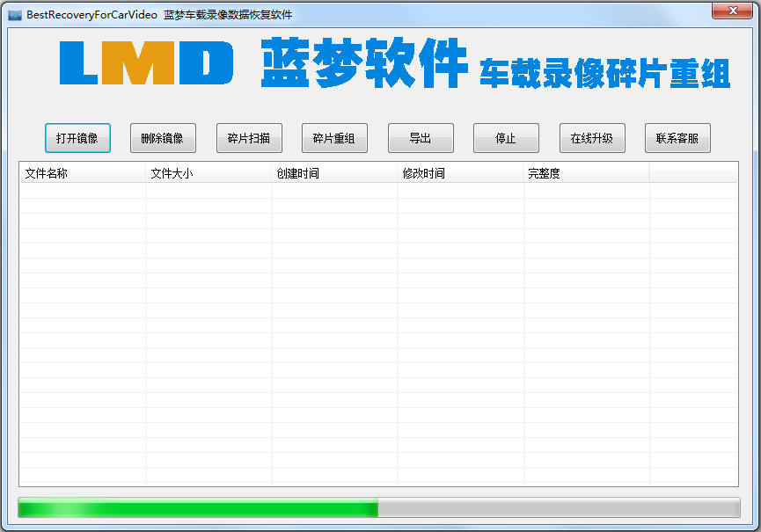The image size is (761, 532).
Task: Click the 停止 stop button
Action: coord(506,138)
